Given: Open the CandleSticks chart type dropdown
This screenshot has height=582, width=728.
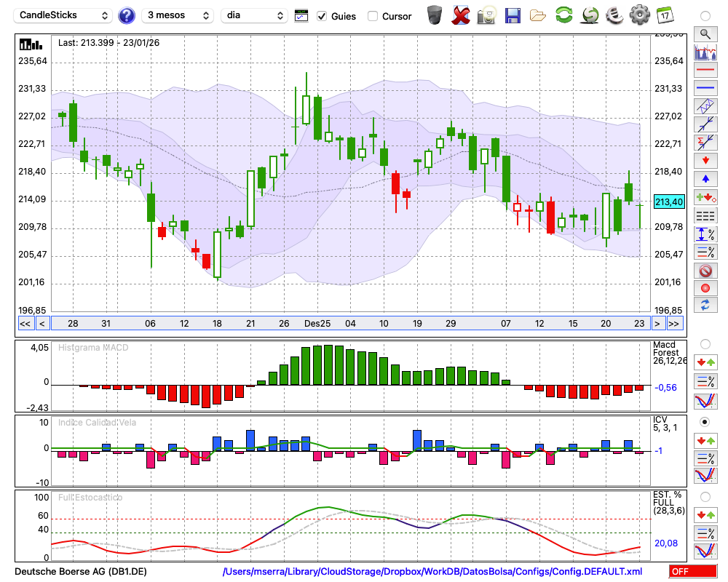Looking at the screenshot, I should coord(63,15).
